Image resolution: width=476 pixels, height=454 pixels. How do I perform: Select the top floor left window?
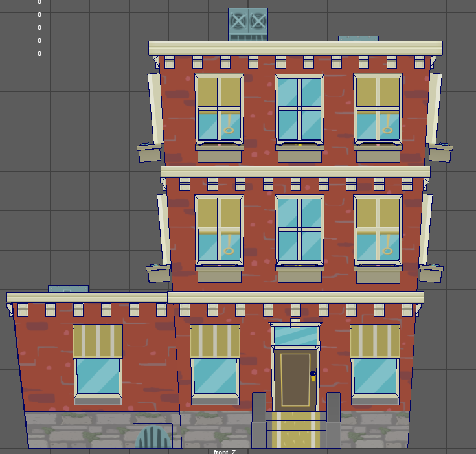tap(220, 109)
